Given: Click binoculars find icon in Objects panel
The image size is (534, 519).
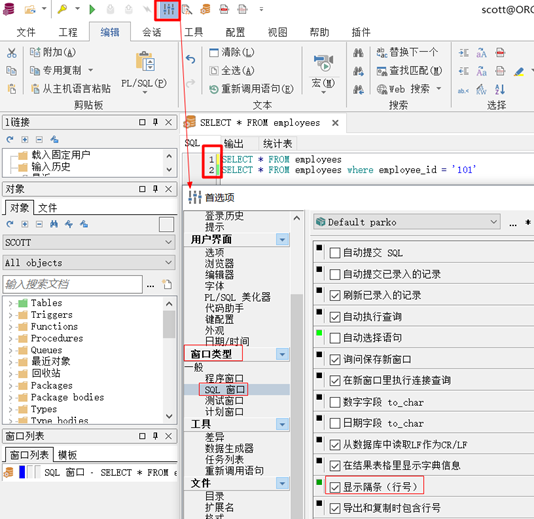Looking at the screenshot, I should 54,224.
